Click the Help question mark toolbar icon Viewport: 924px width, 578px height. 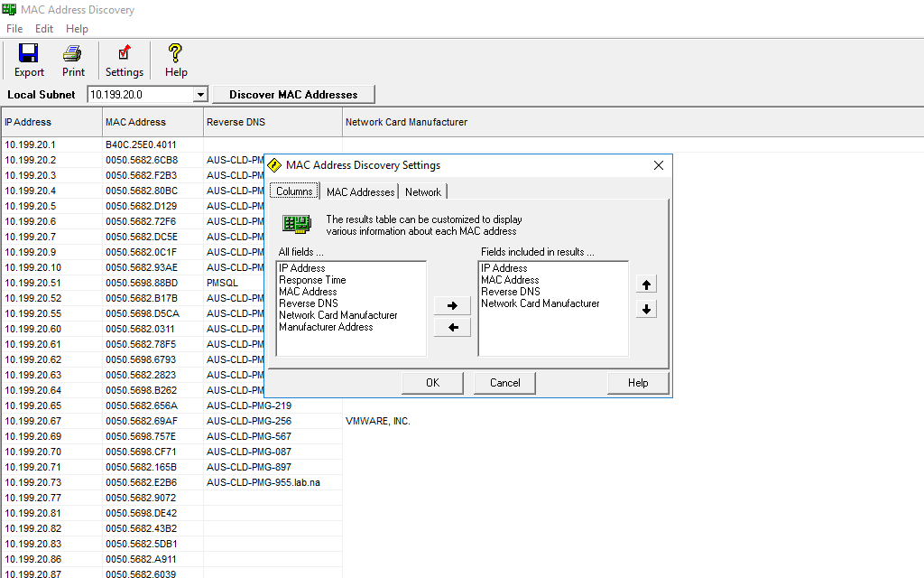(175, 53)
